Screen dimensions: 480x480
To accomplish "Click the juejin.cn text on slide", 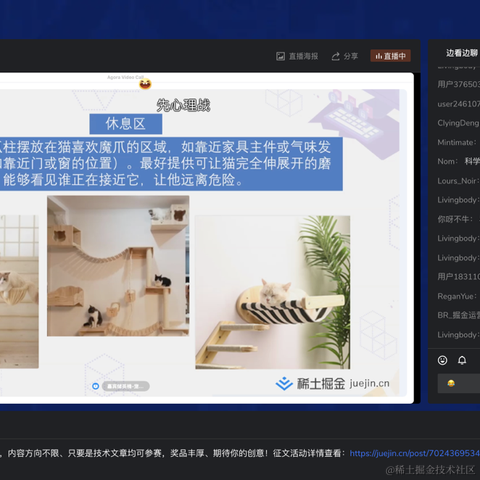I will point(370,384).
